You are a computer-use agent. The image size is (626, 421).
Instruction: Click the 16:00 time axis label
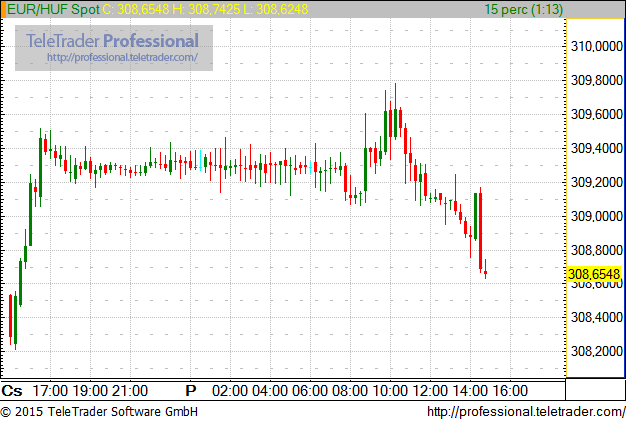pos(510,391)
